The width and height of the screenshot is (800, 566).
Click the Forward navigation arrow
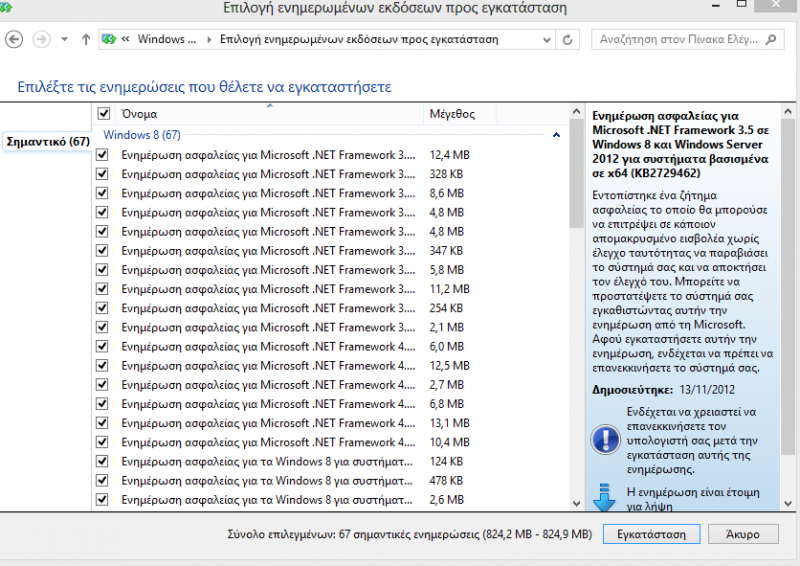[x=41, y=39]
